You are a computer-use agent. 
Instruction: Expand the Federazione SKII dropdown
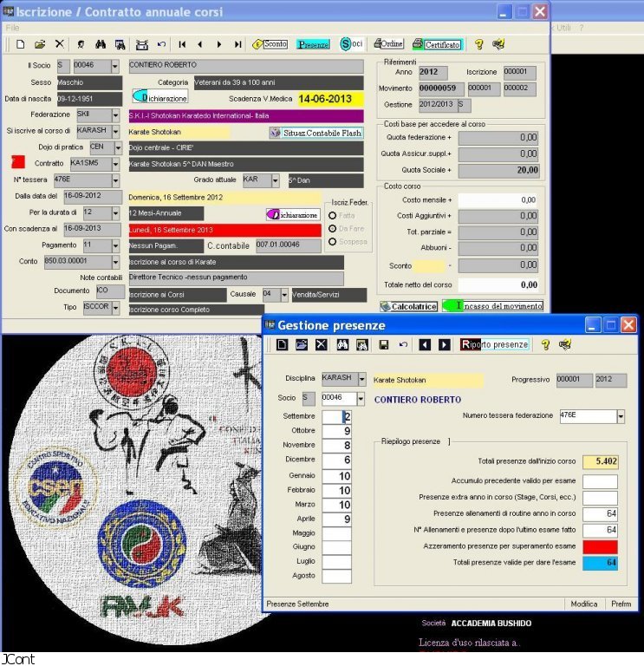pos(115,114)
